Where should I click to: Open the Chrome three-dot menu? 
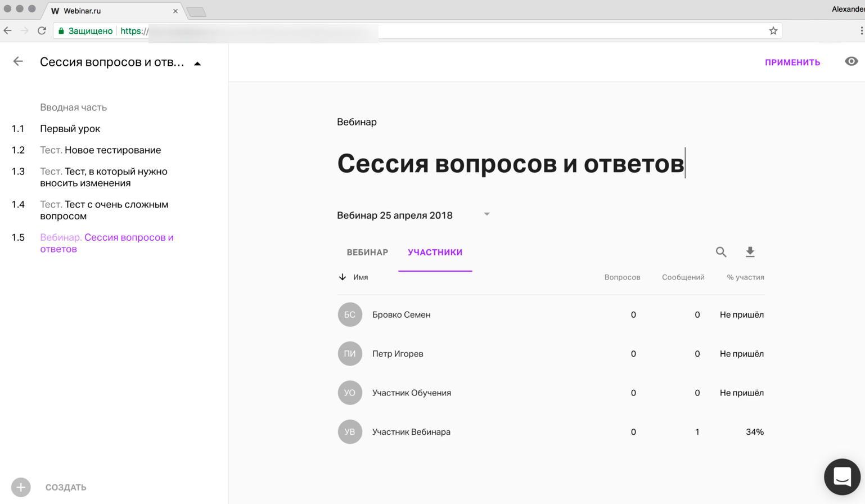pyautogui.click(x=861, y=31)
